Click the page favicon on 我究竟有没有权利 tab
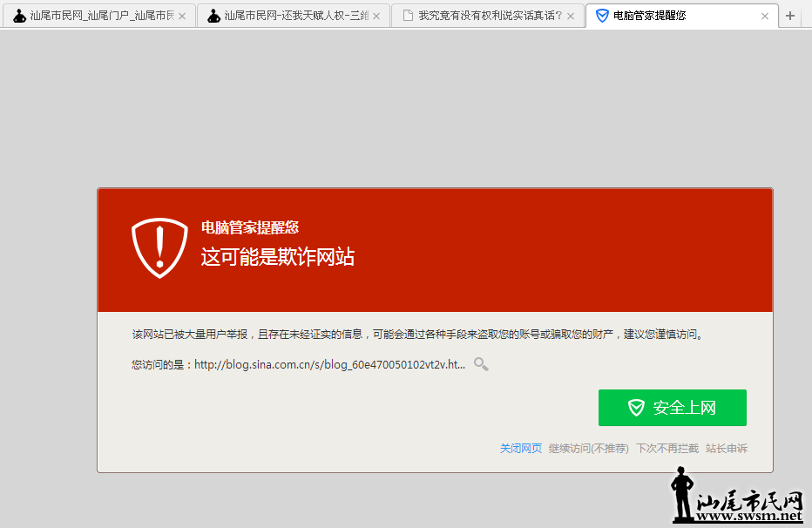Image resolution: width=812 pixels, height=528 pixels. (408, 15)
